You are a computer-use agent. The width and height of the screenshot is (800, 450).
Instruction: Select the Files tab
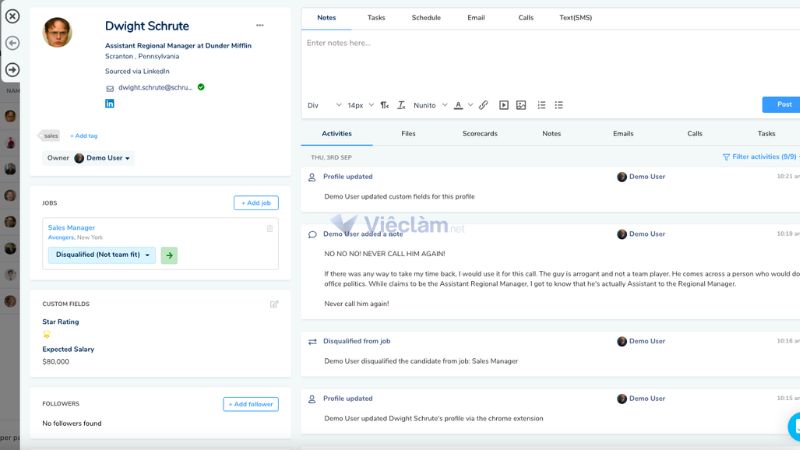pos(408,134)
